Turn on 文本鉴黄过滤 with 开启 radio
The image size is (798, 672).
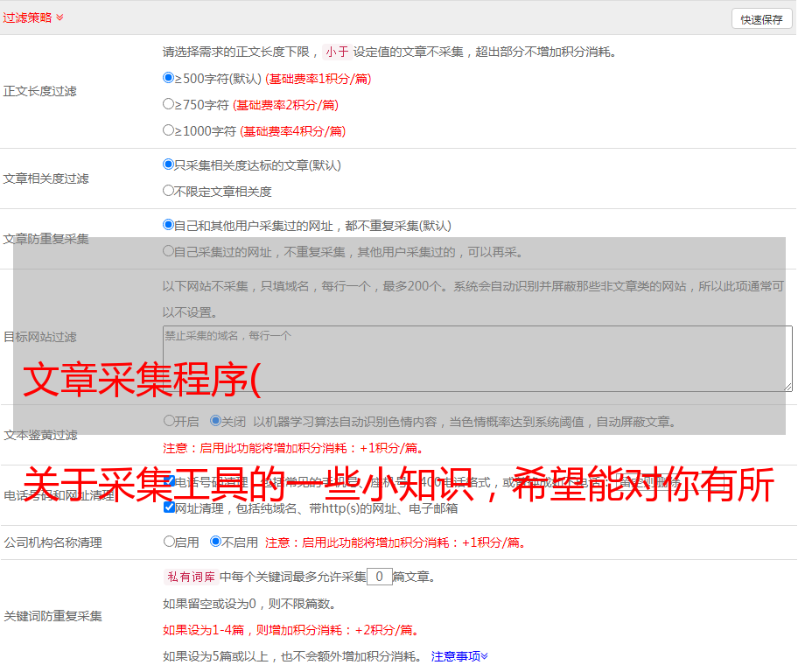(169, 421)
